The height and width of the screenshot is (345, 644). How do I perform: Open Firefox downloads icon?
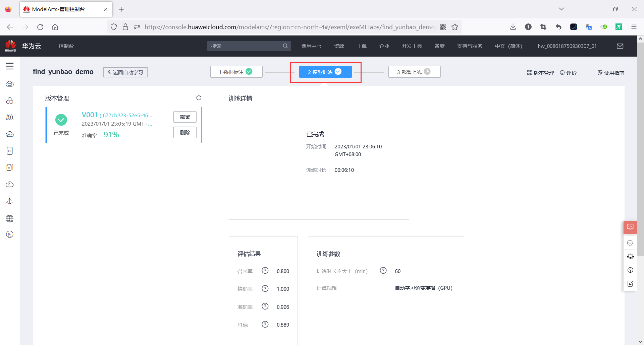513,27
